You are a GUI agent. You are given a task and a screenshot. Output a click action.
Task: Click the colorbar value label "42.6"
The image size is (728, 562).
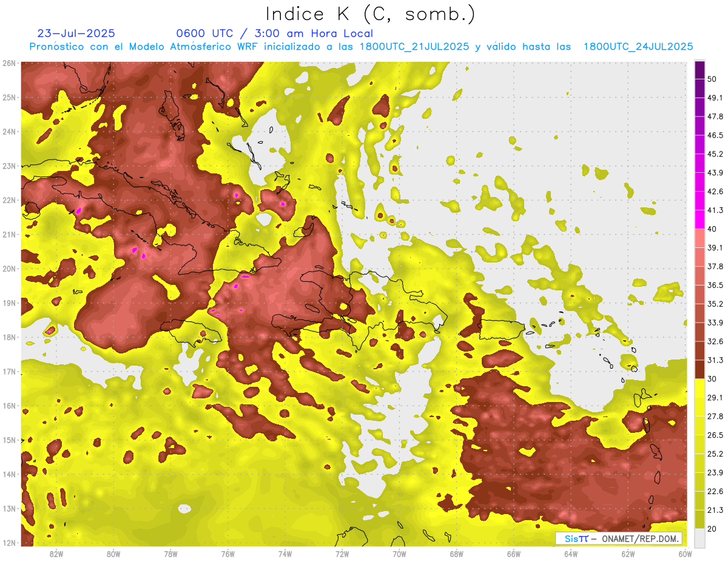click(x=715, y=192)
